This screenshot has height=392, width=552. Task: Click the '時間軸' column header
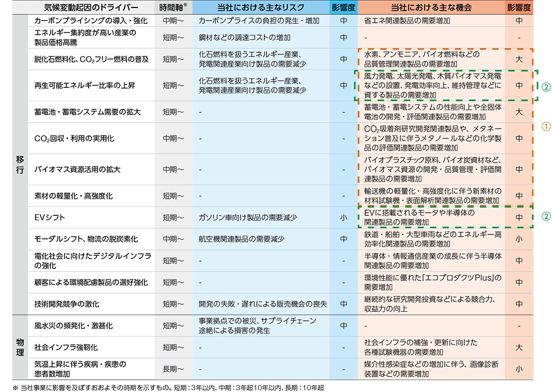[x=173, y=7]
